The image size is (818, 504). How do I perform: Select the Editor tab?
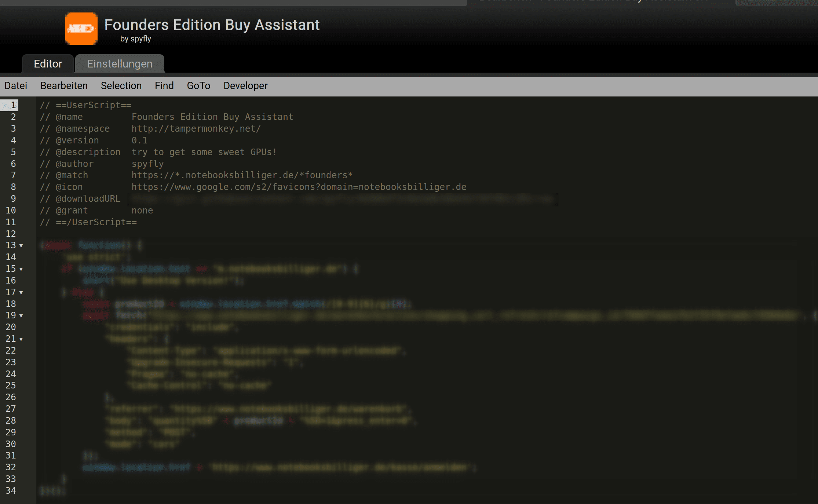pos(48,64)
